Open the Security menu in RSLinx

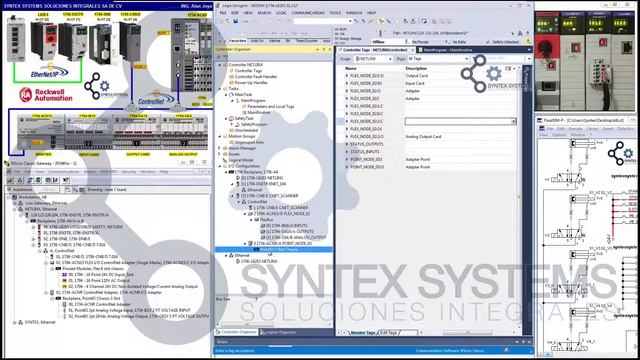(129, 172)
